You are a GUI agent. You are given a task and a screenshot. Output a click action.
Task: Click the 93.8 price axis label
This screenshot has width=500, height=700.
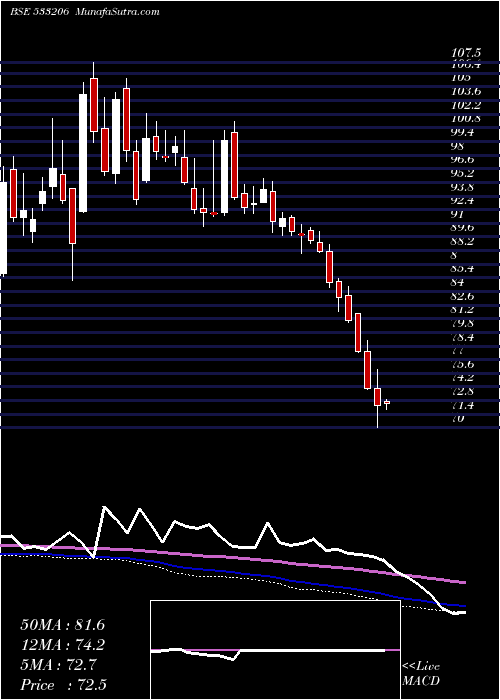(463, 187)
